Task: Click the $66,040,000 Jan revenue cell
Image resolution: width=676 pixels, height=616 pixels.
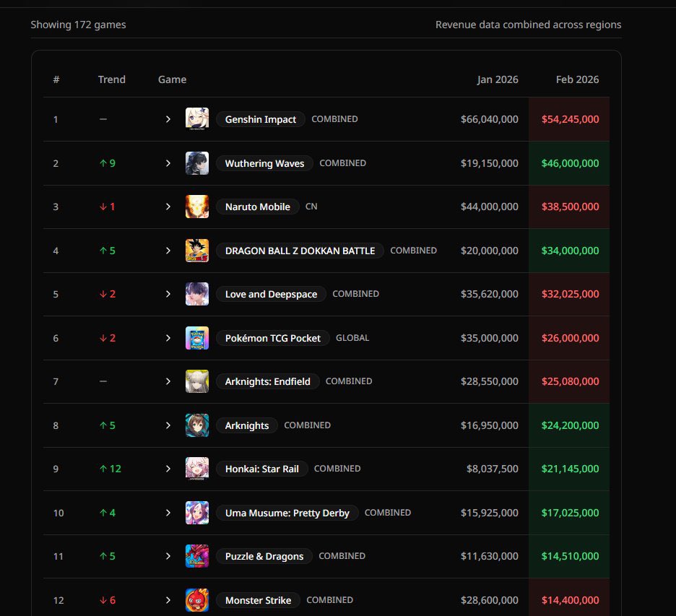Action: click(490, 119)
